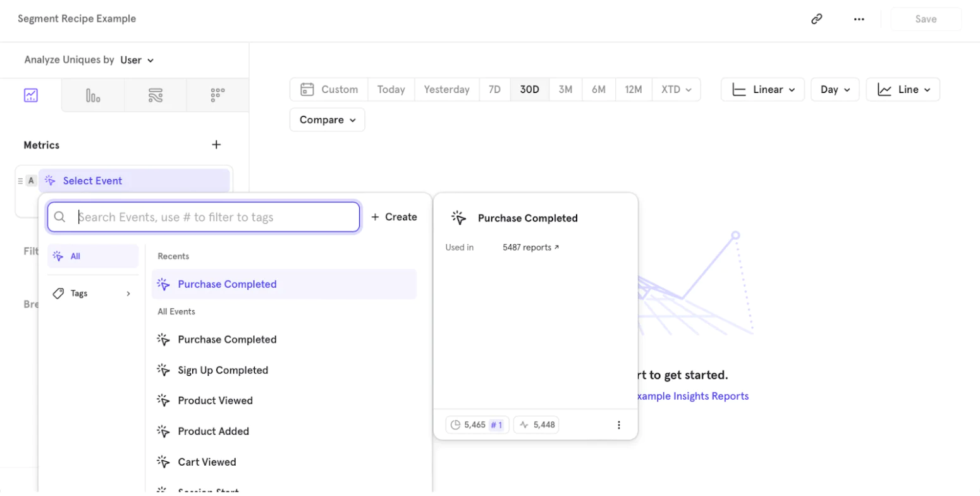980x496 pixels.
Task: Switch to the Funnels bar chart tab
Action: point(93,96)
